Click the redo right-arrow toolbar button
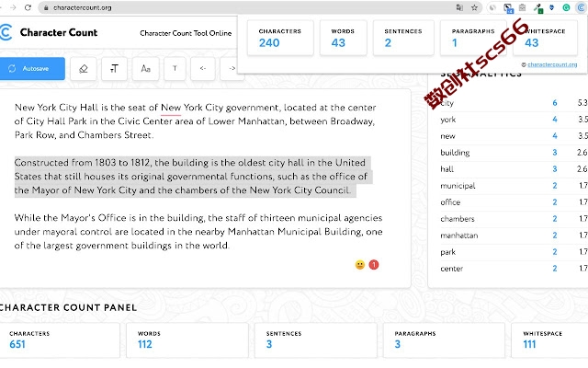Screen dimensions: 588x368 pyautogui.click(x=232, y=69)
